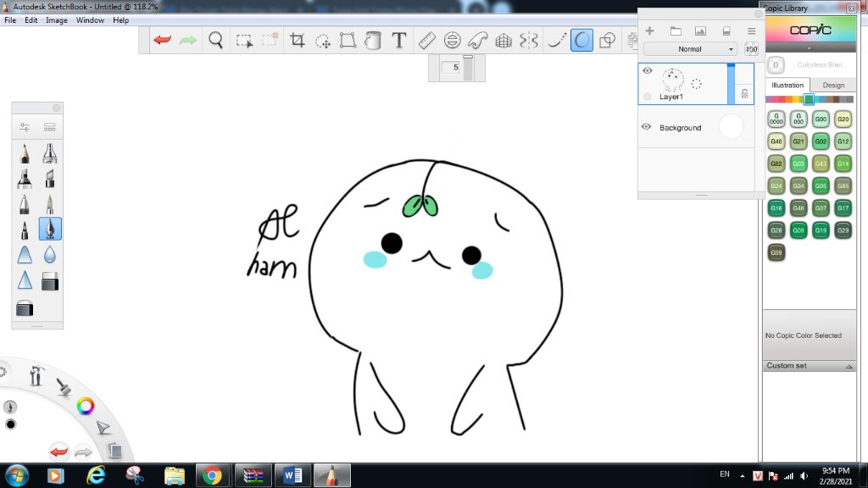This screenshot has height=488, width=868.
Task: Pick Copic color G16 swatch
Action: 776,208
